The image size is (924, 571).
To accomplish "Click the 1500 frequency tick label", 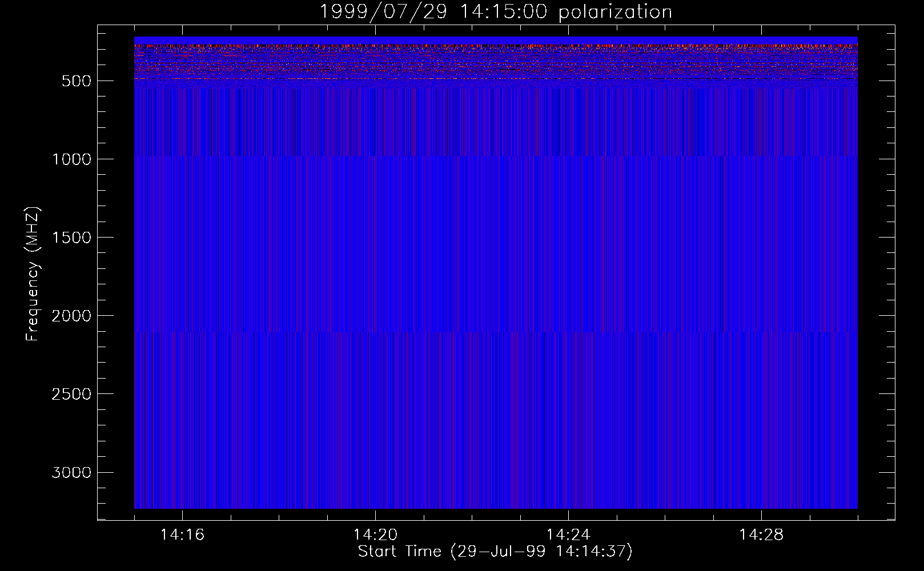I will [x=71, y=238].
